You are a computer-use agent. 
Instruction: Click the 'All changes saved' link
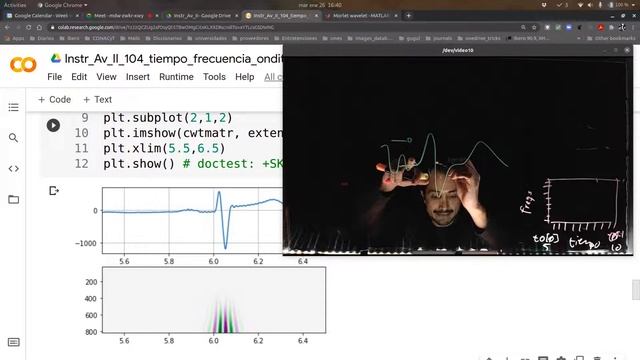(x=273, y=77)
